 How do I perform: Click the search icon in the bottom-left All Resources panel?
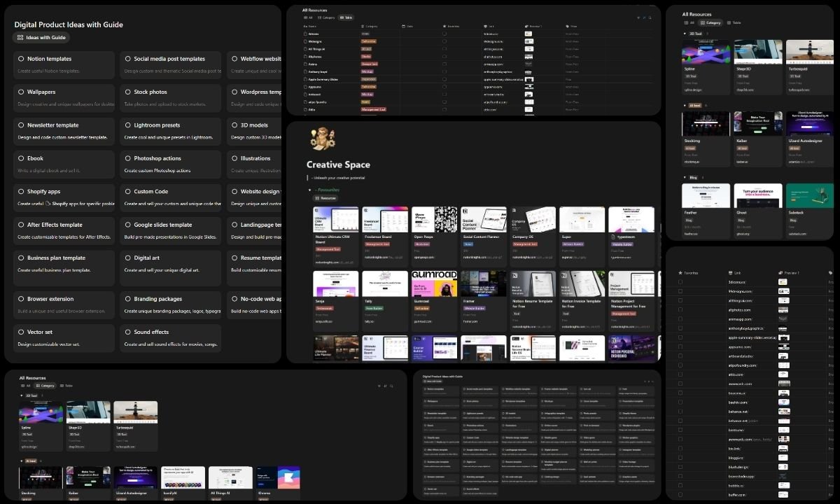click(391, 386)
